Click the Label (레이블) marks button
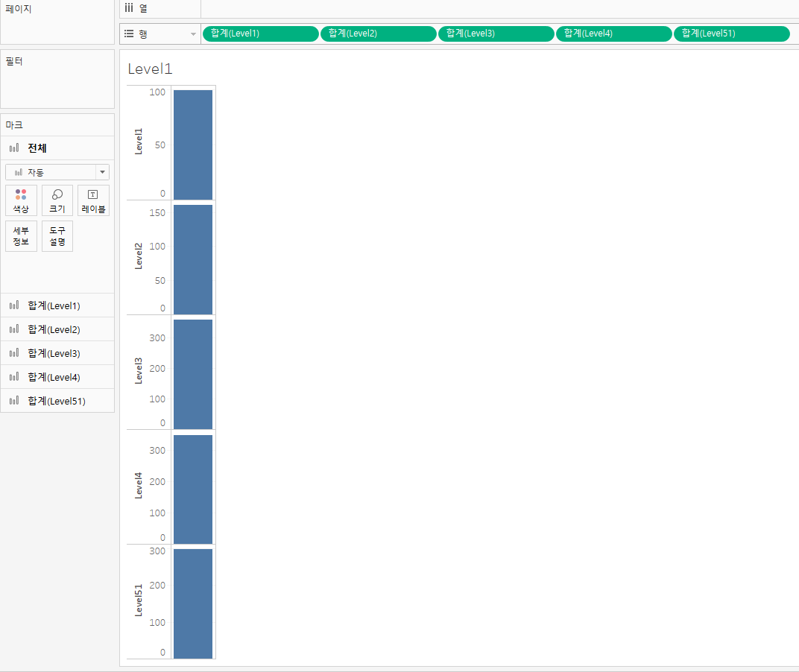The height and width of the screenshot is (672, 799). pos(93,200)
